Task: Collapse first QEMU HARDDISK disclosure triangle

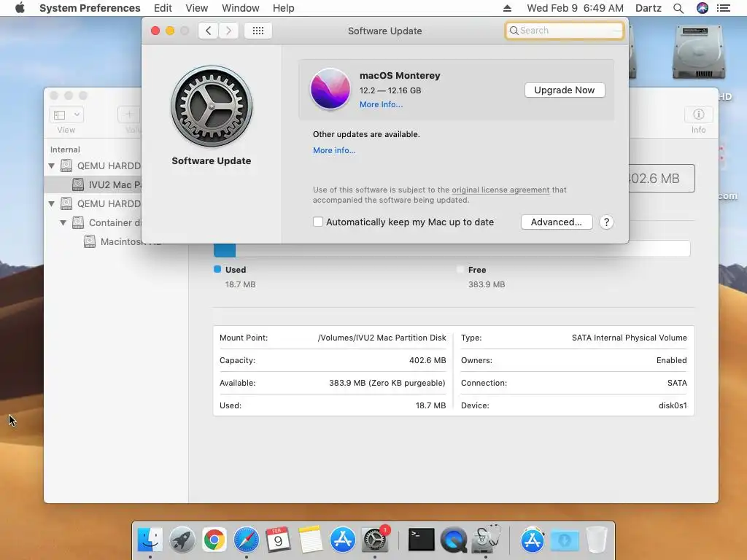Action: pos(52,166)
